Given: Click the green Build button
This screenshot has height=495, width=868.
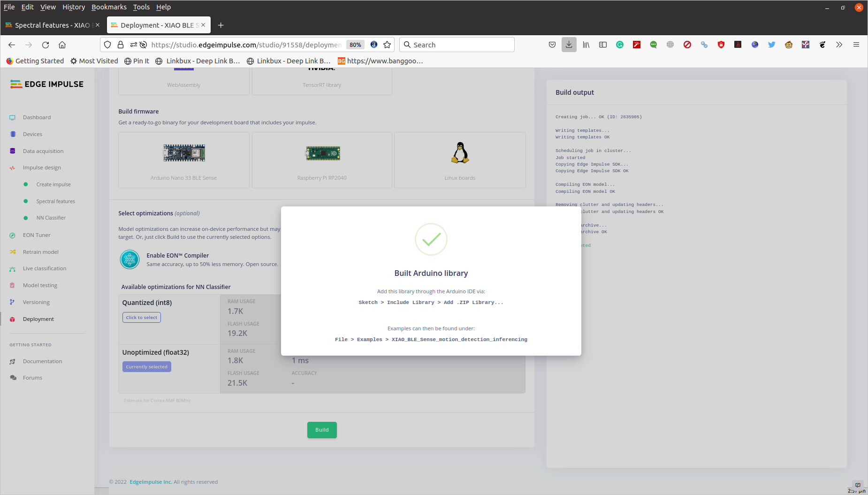Looking at the screenshot, I should tap(322, 430).
